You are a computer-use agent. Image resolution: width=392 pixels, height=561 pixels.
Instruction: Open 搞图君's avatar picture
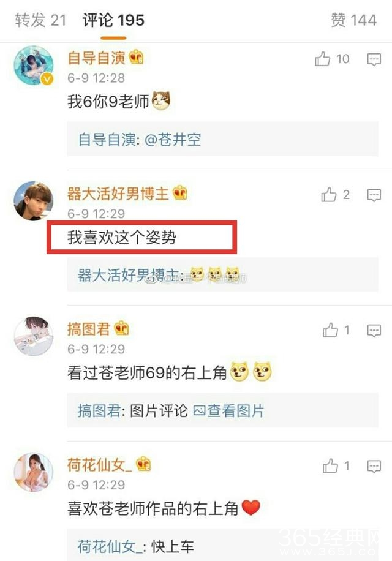click(34, 336)
